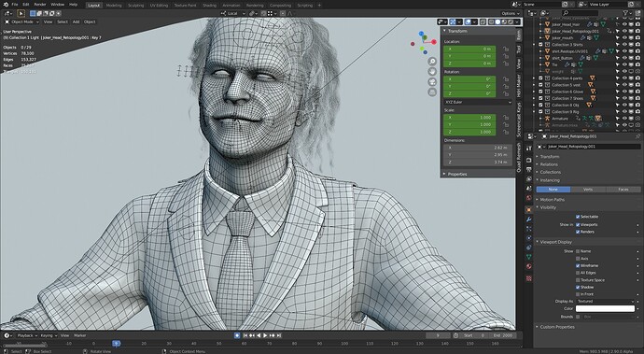Open the Material properties tab icon
The image size is (644, 354).
[x=529, y=266]
